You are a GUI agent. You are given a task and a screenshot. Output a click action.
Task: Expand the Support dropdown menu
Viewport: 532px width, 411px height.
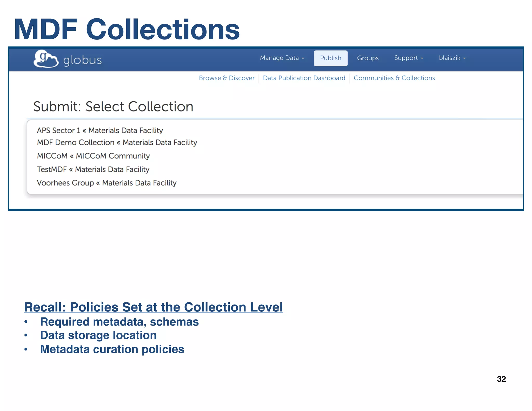point(409,58)
